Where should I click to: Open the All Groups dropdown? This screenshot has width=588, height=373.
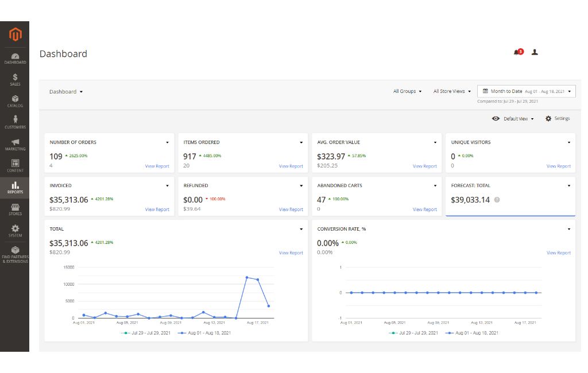coord(407,91)
